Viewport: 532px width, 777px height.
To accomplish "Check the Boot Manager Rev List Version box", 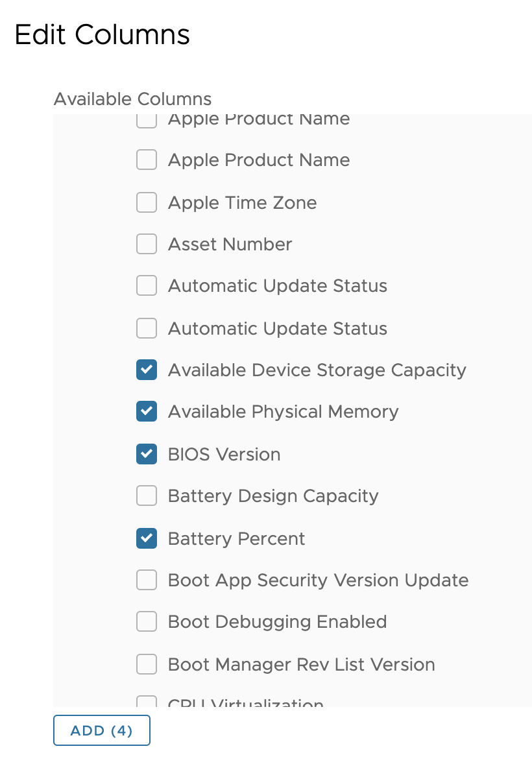I will [147, 664].
